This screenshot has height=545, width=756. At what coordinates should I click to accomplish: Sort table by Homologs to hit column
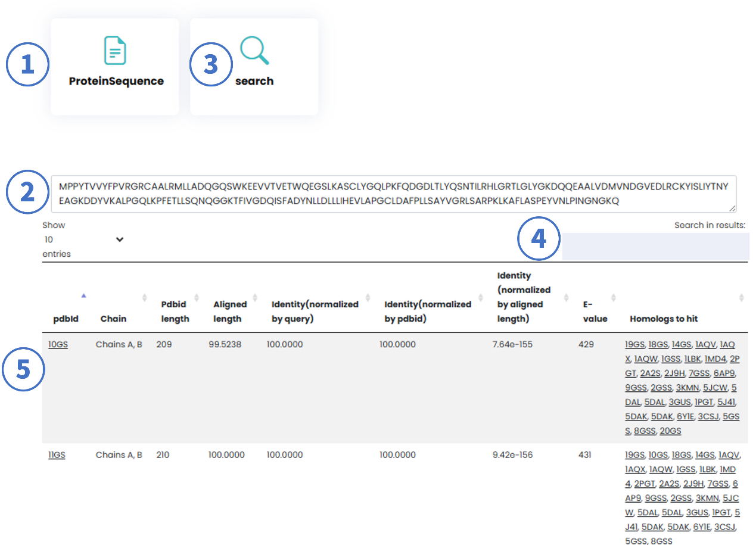[664, 319]
